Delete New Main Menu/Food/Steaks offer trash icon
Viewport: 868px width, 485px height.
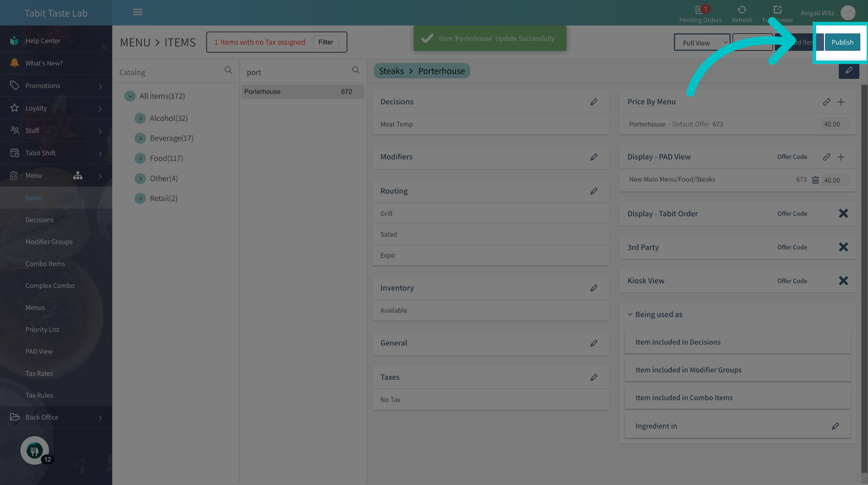[815, 180]
